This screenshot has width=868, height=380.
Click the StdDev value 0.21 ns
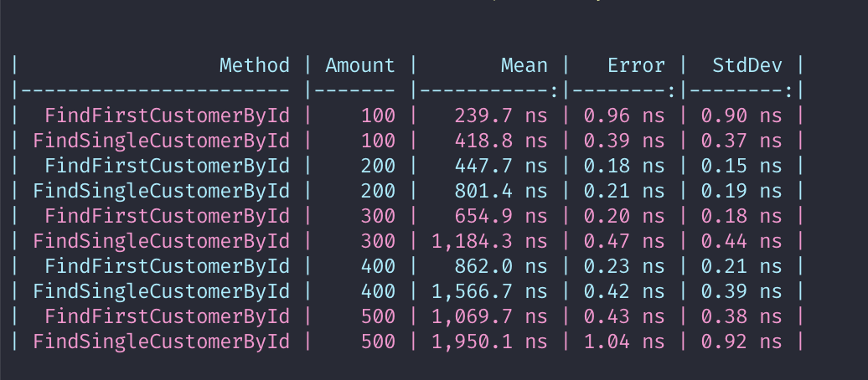click(x=741, y=267)
